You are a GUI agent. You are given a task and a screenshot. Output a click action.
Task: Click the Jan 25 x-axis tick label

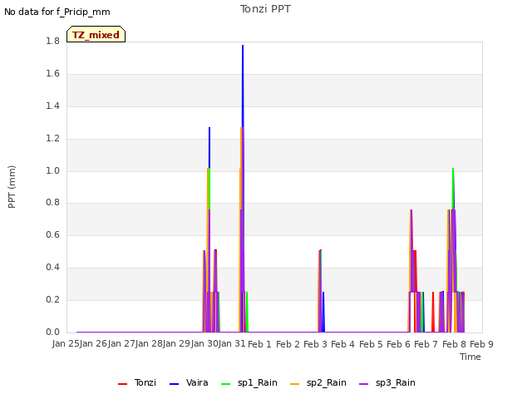click(x=66, y=343)
